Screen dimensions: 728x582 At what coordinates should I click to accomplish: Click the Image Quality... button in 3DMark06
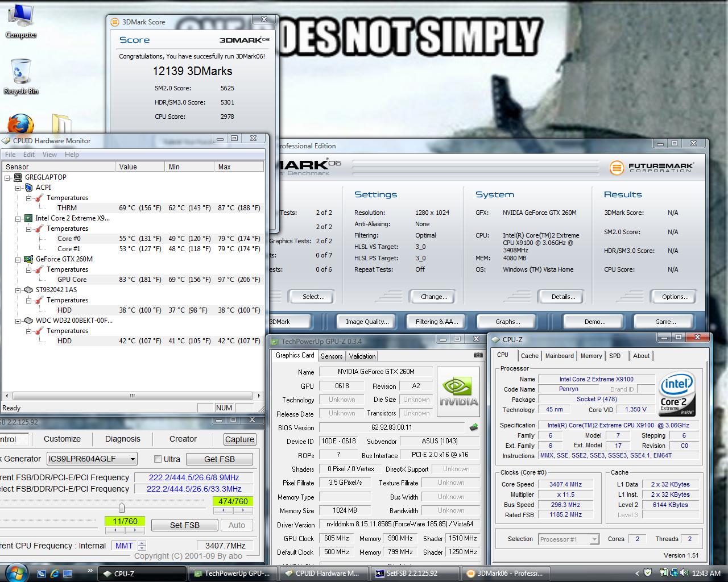(x=367, y=322)
